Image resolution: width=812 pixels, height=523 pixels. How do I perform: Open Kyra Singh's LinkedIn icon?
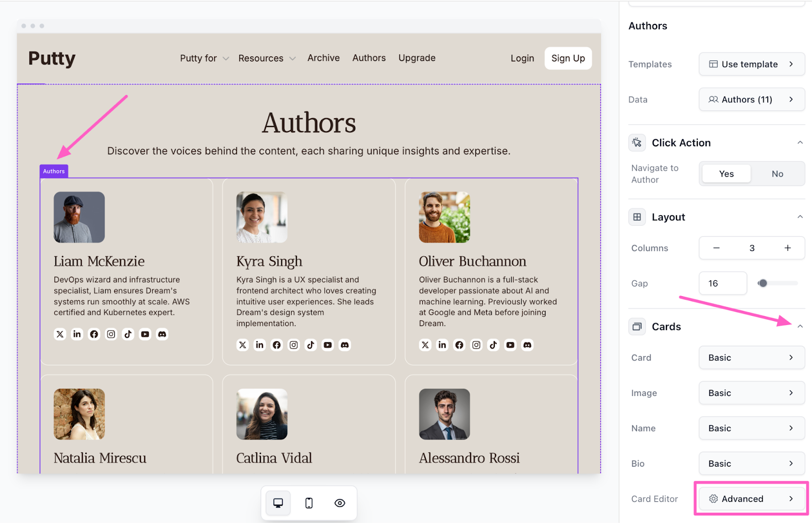coord(260,345)
